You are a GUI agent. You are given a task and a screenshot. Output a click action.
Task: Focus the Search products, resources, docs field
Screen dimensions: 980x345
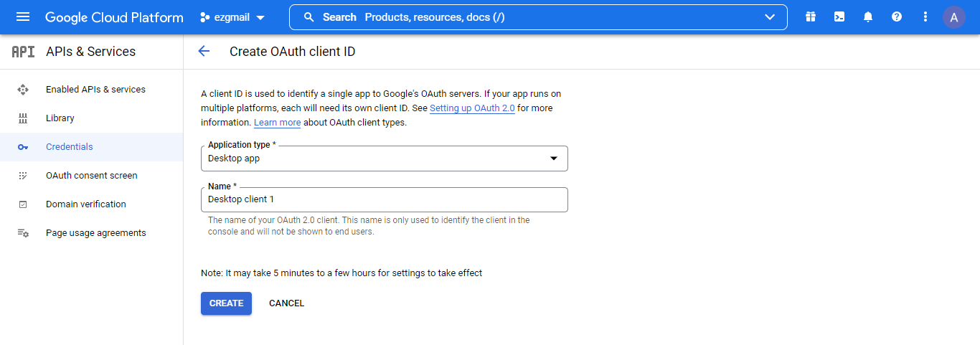coord(538,17)
